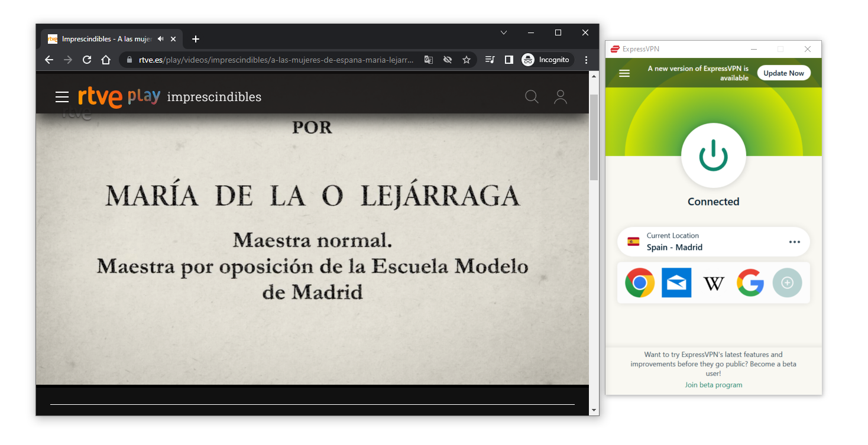Click the rtve play logo

(x=119, y=97)
